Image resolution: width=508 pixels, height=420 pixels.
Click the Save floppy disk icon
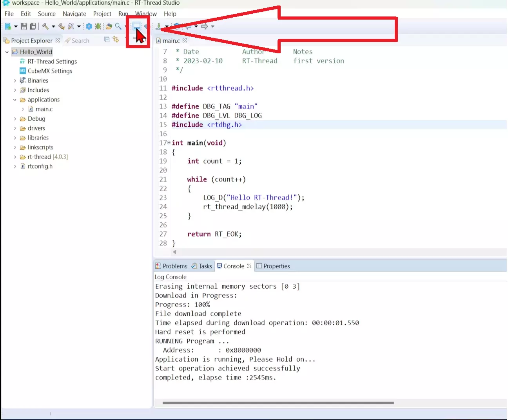pyautogui.click(x=24, y=26)
